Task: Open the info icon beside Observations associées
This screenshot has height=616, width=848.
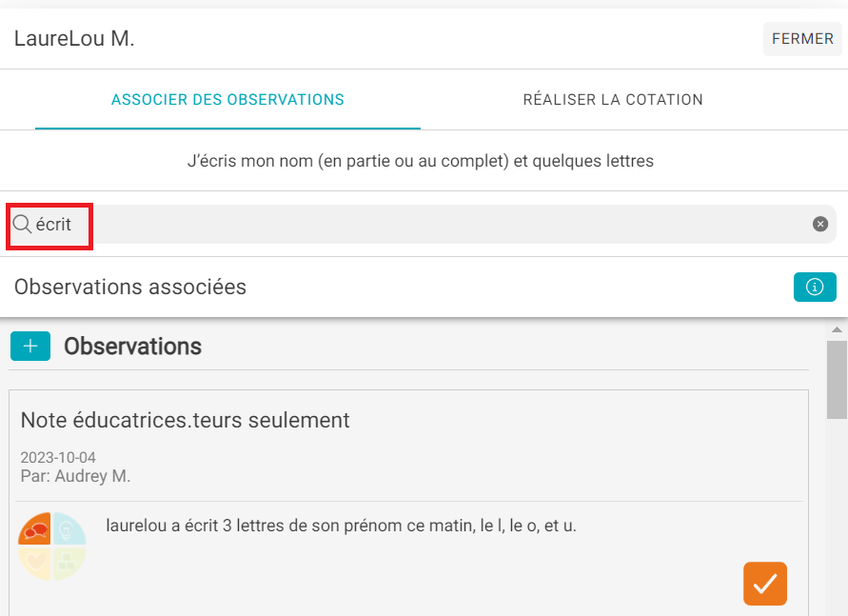Action: [x=815, y=287]
